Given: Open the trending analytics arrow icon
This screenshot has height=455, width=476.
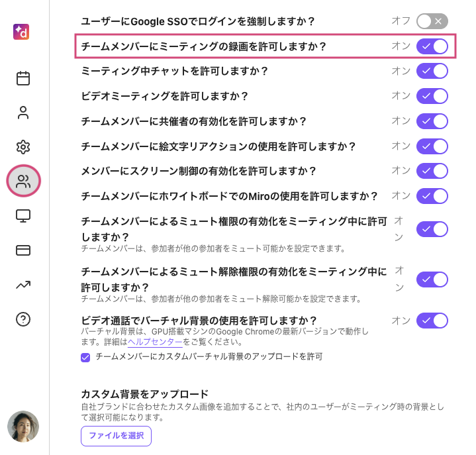Looking at the screenshot, I should point(23,285).
